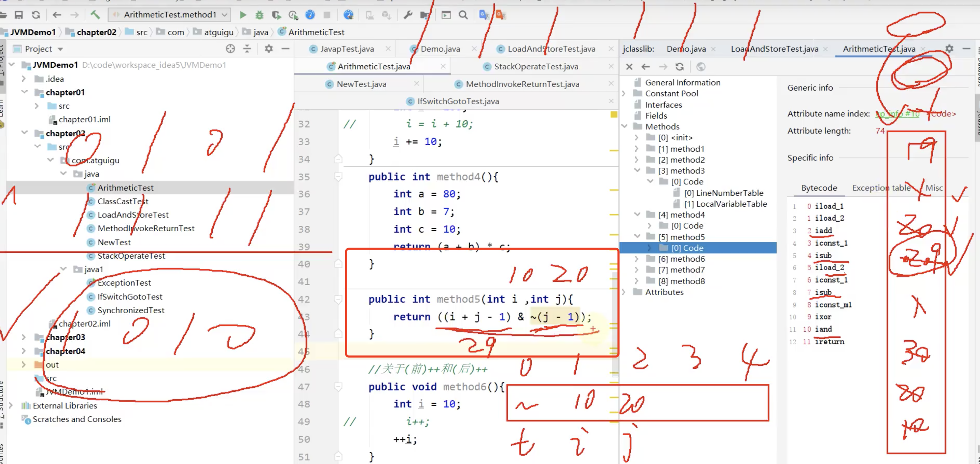Expand the chapter03 module
Image resolution: width=980 pixels, height=464 pixels.
pyautogui.click(x=24, y=337)
